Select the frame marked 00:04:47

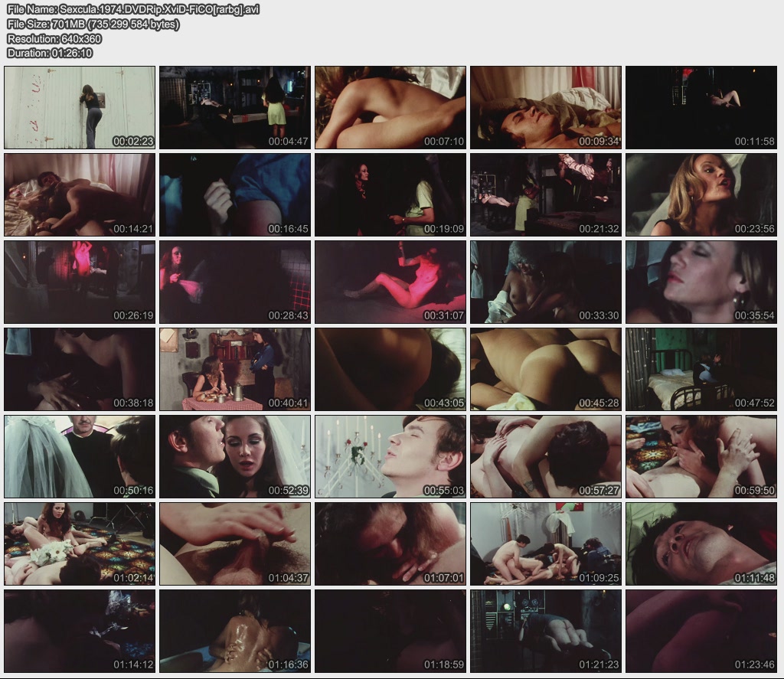tap(235, 107)
